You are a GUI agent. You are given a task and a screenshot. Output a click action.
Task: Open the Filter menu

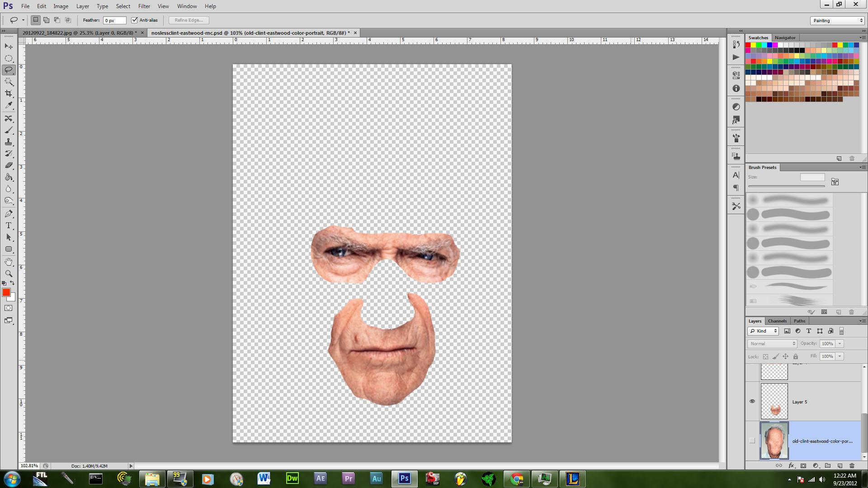(144, 6)
